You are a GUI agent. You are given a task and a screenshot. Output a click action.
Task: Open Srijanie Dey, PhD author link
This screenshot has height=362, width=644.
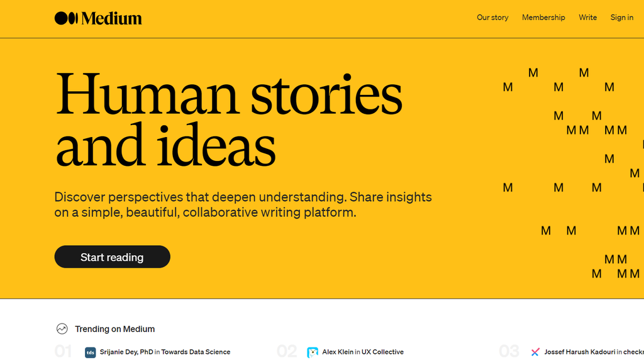pyautogui.click(x=126, y=352)
